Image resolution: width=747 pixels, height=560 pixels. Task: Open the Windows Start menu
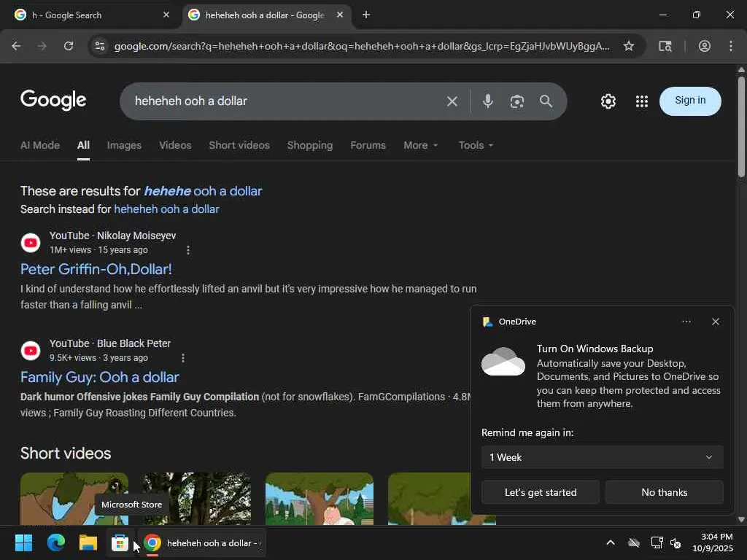[23, 542]
